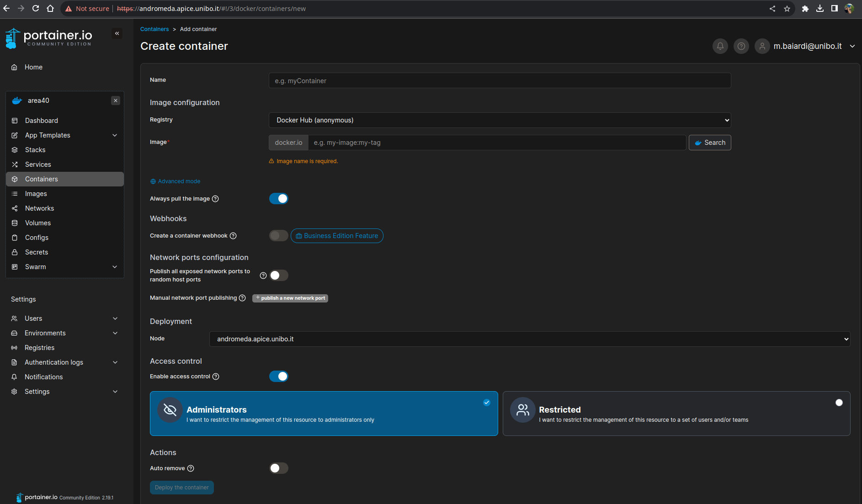This screenshot has height=504, width=862.
Task: Click the help icon next to Manual network port publishing
Action: tap(242, 298)
